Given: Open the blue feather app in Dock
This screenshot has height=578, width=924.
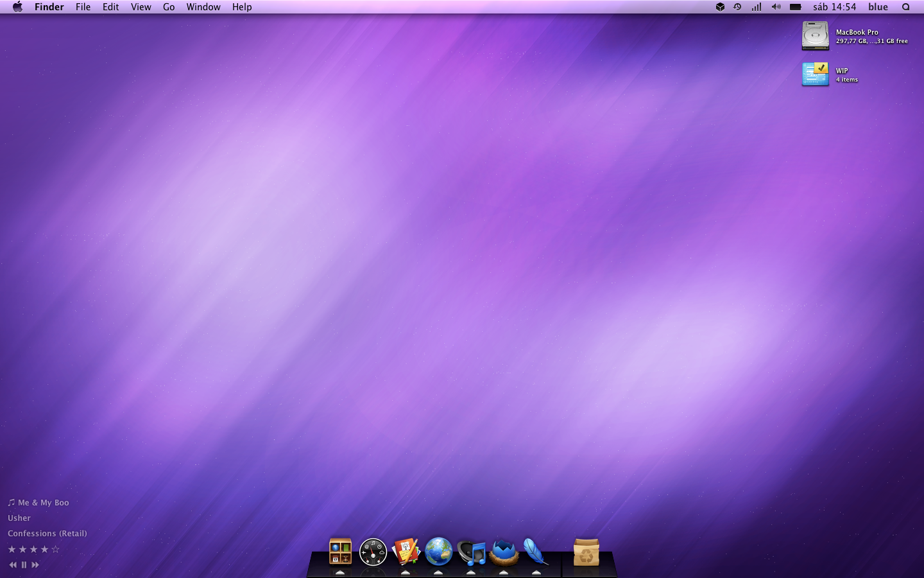Looking at the screenshot, I should click(535, 552).
